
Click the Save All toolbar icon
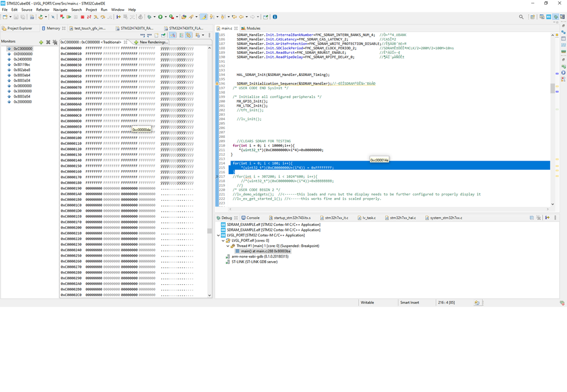pyautogui.click(x=23, y=17)
